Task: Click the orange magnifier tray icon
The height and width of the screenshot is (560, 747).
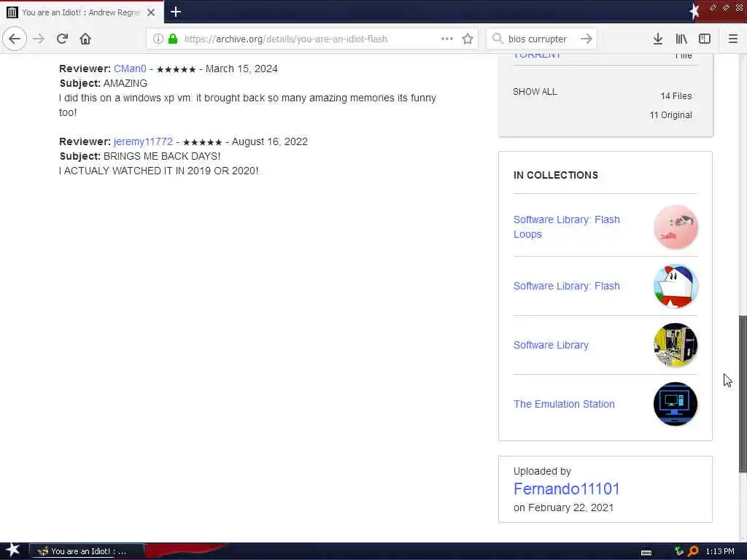Action: (693, 551)
